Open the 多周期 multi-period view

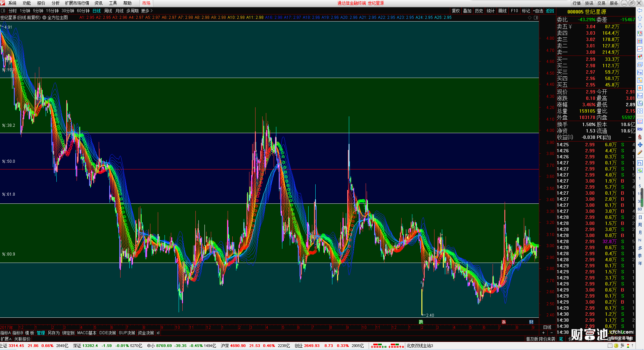point(132,11)
